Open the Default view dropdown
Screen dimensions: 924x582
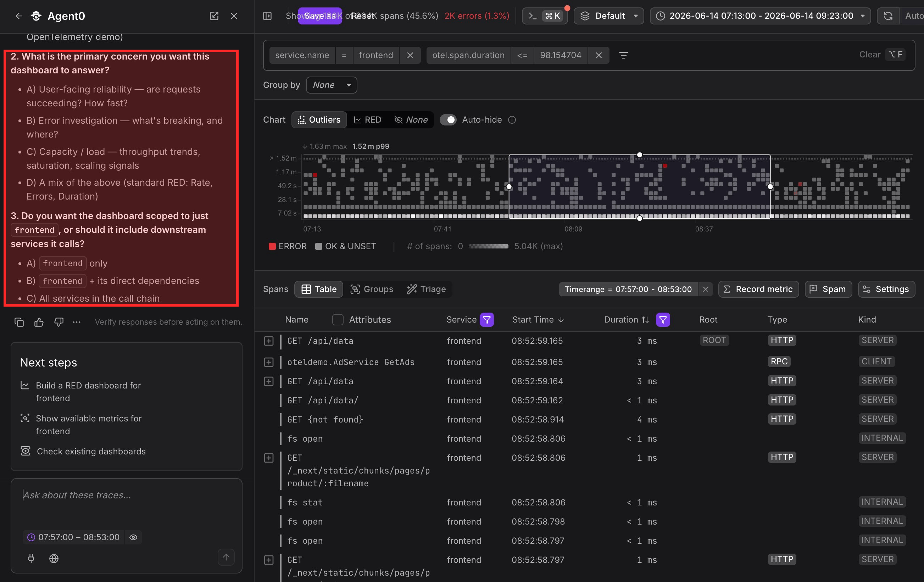point(608,16)
